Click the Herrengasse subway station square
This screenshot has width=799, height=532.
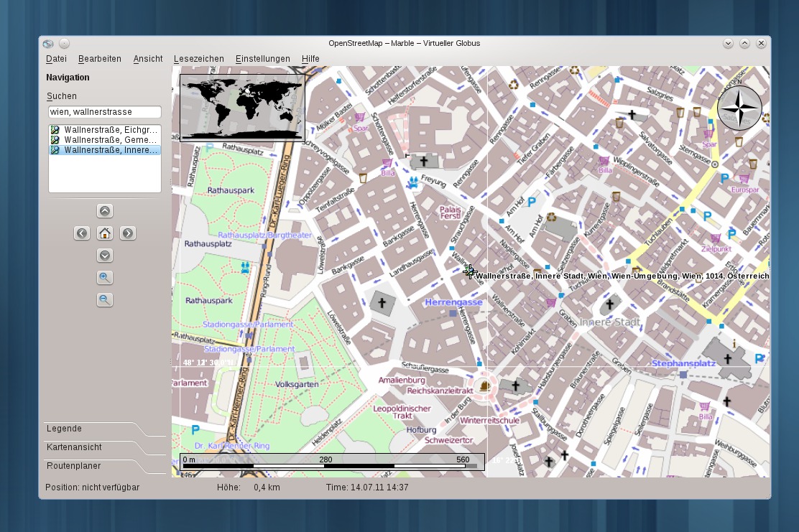(453, 314)
